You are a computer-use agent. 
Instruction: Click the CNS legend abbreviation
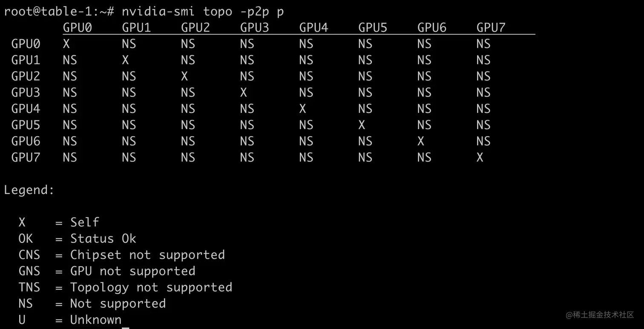coord(29,255)
